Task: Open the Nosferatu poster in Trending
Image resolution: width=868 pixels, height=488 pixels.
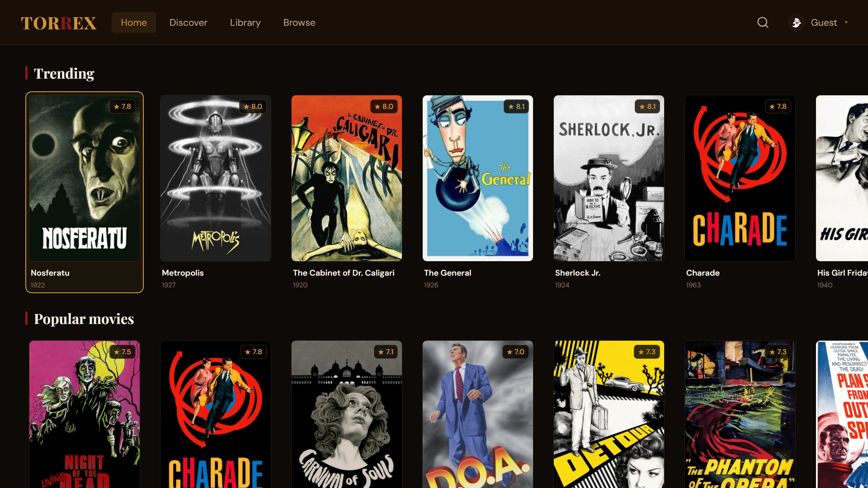Action: (85, 178)
